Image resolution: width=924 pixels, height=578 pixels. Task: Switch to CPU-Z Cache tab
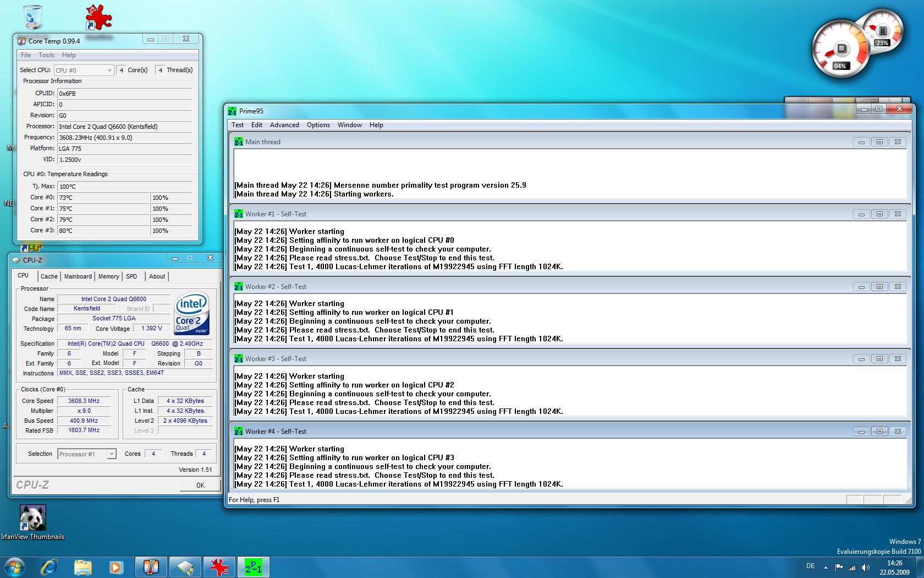point(49,276)
